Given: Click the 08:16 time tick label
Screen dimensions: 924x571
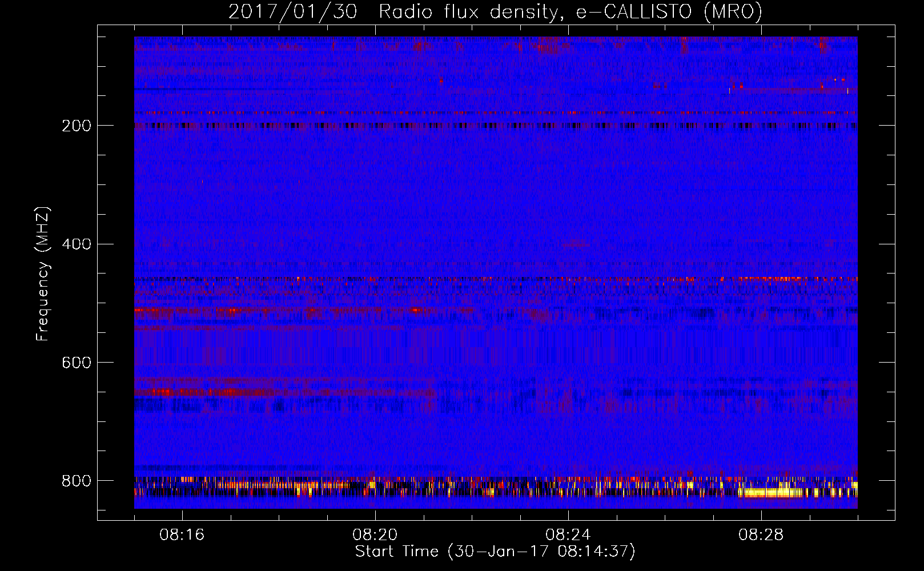Looking at the screenshot, I should click(182, 535).
